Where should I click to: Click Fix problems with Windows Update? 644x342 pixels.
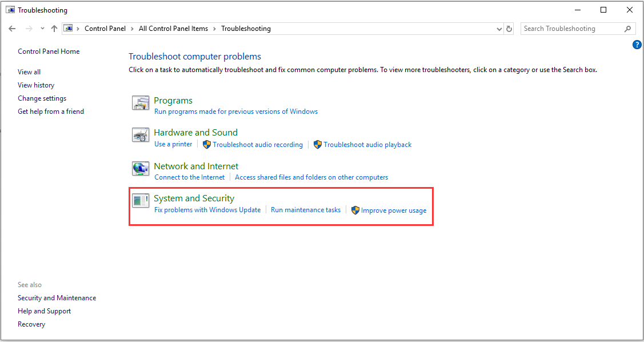click(207, 210)
